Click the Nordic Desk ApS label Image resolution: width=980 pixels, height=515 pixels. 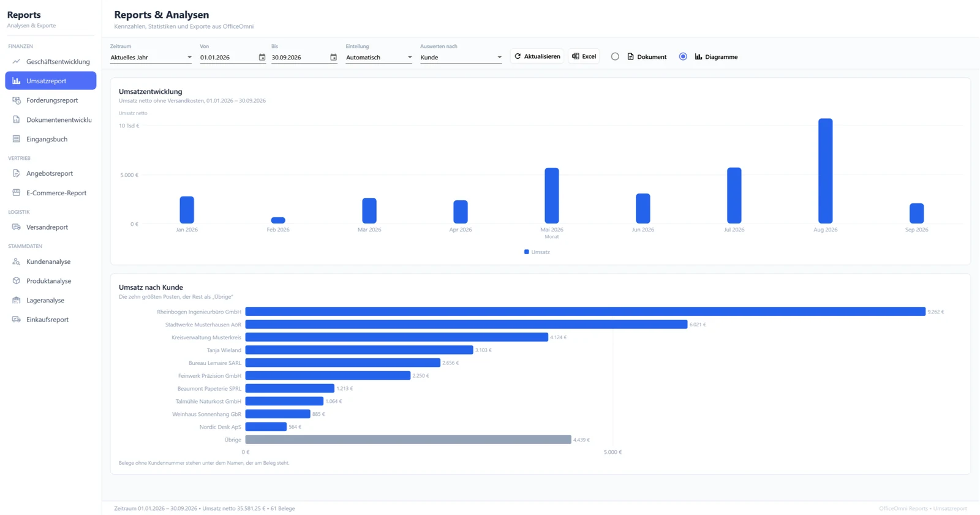click(221, 427)
